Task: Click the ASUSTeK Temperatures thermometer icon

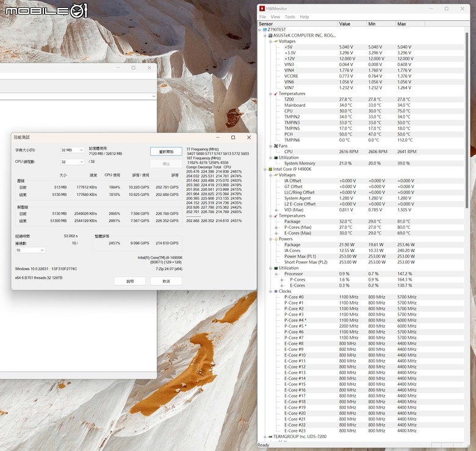Action: 276,93
